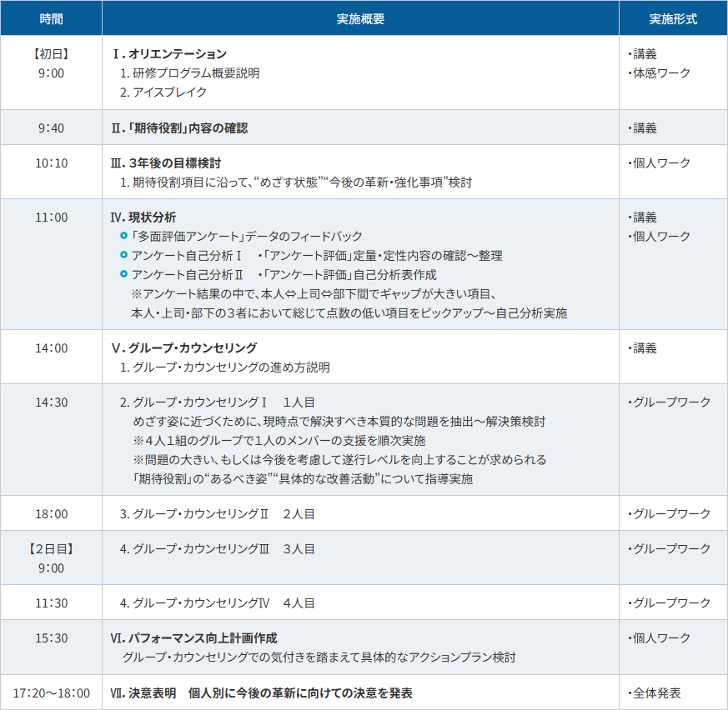Click the note starting ※問題の大きい

(340, 460)
